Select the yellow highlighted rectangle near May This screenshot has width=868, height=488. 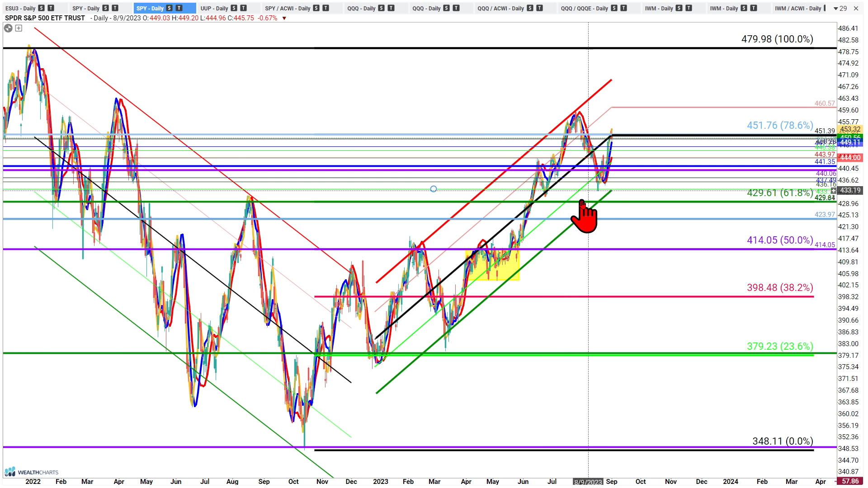[493, 265]
